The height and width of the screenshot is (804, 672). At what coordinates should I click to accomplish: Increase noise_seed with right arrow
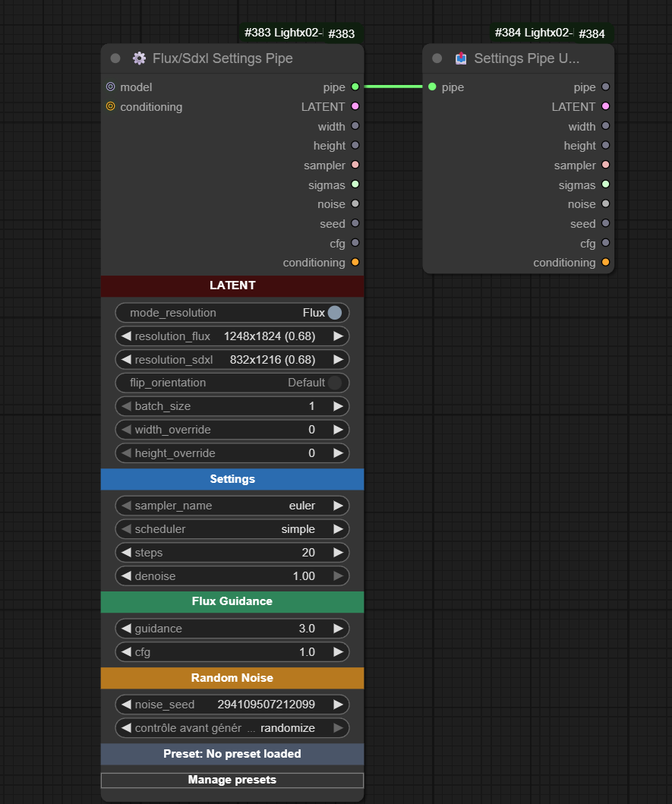coord(338,705)
